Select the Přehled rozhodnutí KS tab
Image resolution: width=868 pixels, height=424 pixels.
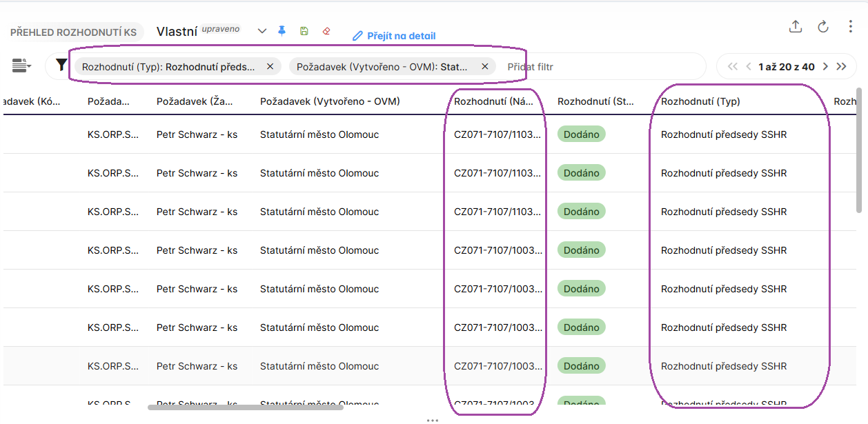[x=73, y=32]
